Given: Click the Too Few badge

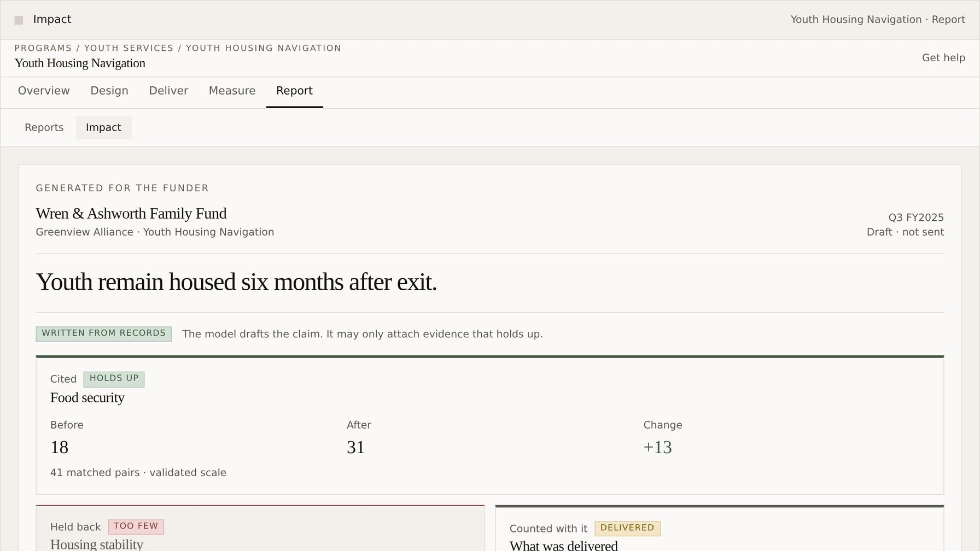Looking at the screenshot, I should click(136, 526).
